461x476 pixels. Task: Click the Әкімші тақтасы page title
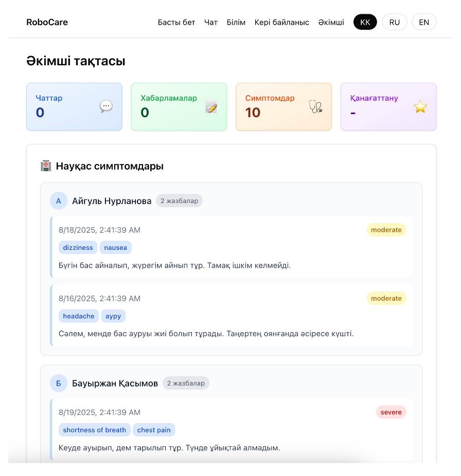tap(76, 61)
